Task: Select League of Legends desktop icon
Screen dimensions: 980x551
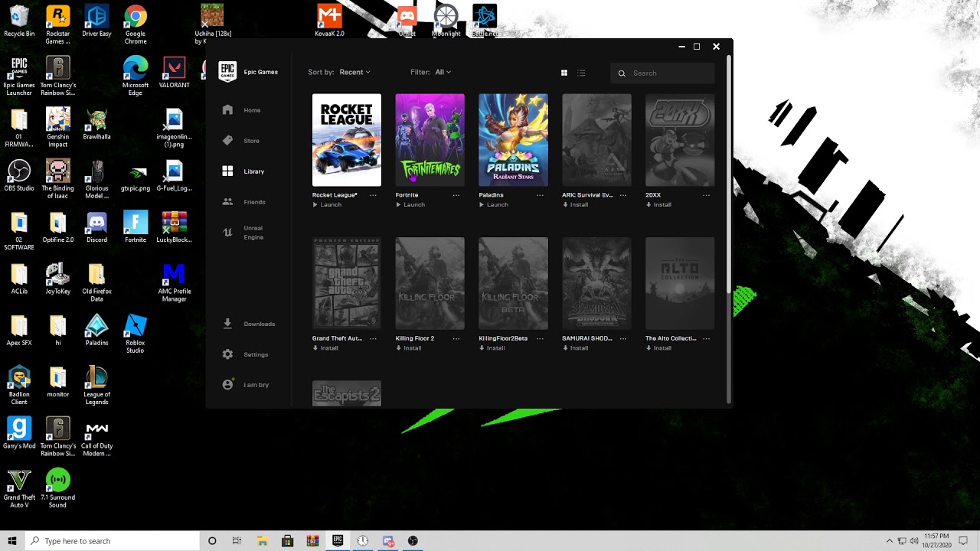Action: 96,385
